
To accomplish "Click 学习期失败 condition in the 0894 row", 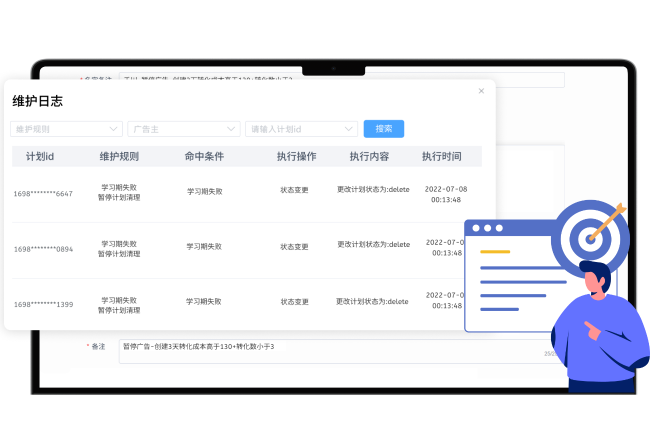I will [x=204, y=246].
